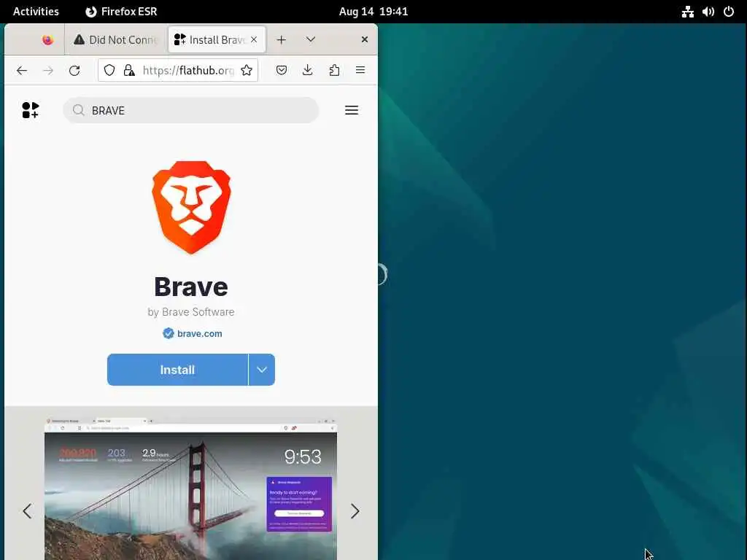Image resolution: width=747 pixels, height=560 pixels.
Task: Click the "by Brave Software" text
Action: (191, 312)
